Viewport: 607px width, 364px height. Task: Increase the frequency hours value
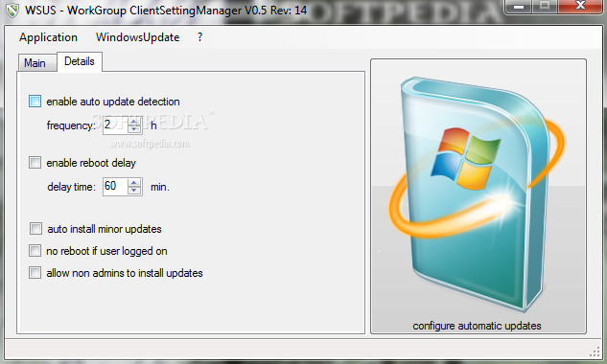[134, 122]
